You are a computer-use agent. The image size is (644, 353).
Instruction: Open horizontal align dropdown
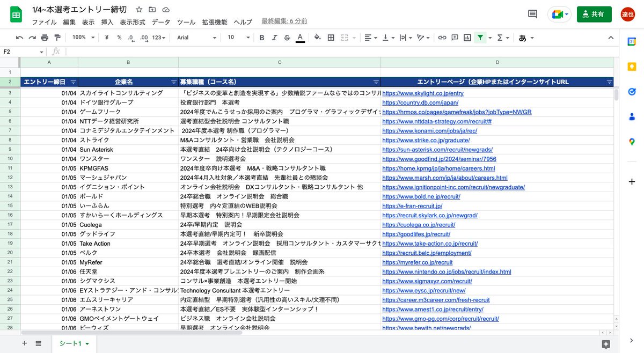coord(370,38)
